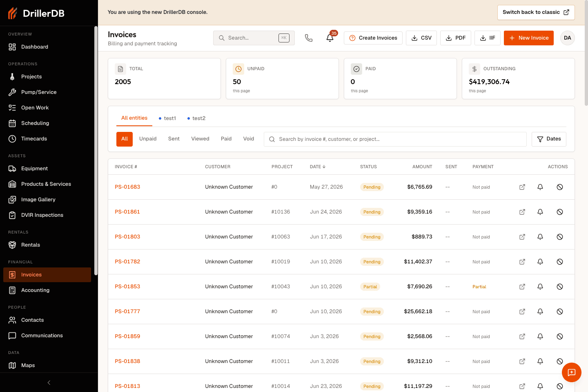Open Rentals page
This screenshot has width=588, height=392.
47,245
